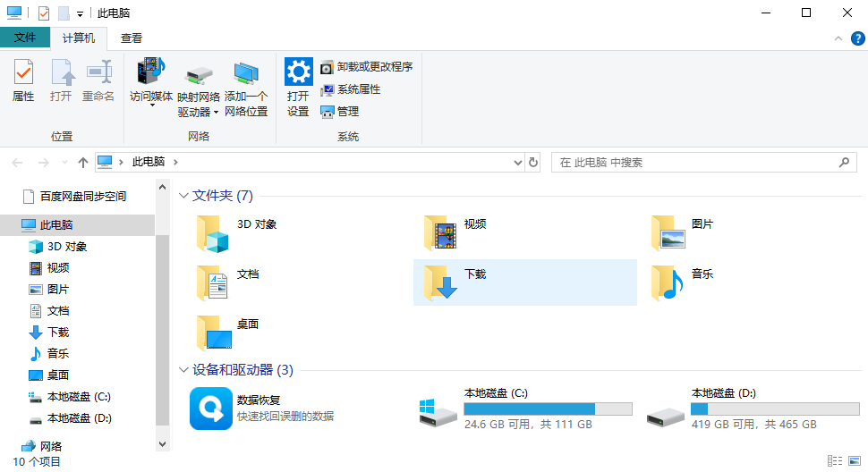Image resolution: width=868 pixels, height=472 pixels.
Task: Select 桌面 in the navigation pane
Action: point(57,375)
